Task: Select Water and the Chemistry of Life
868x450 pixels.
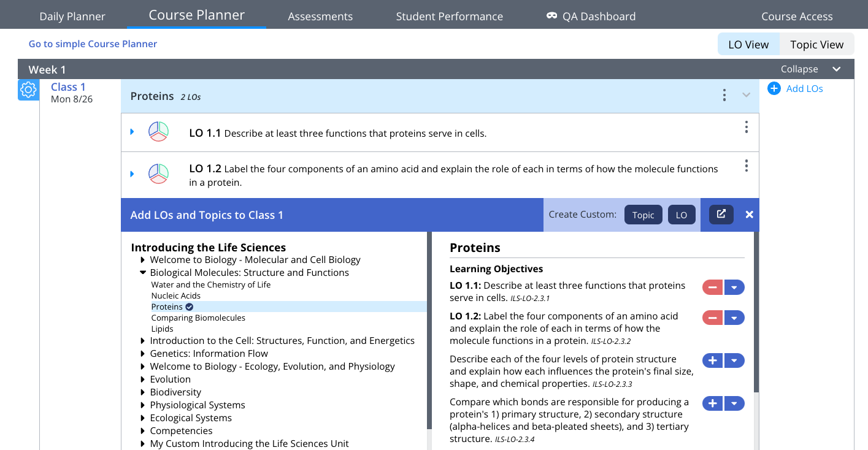Action: pos(211,284)
